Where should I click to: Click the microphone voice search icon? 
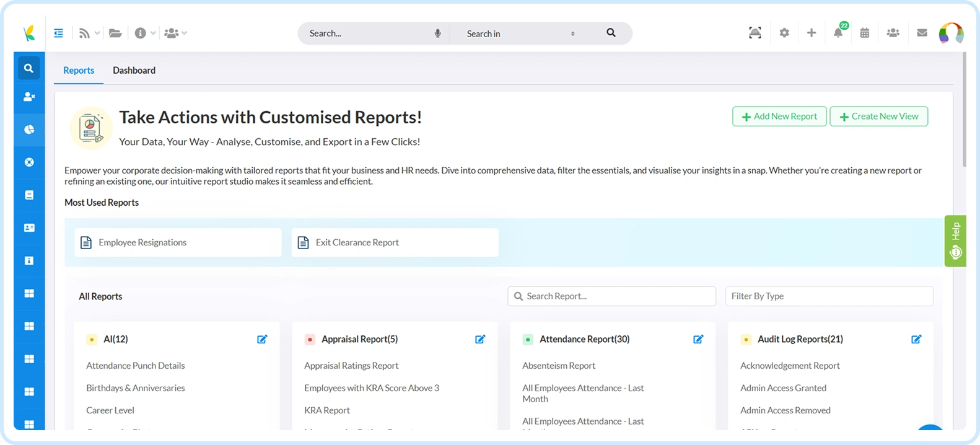(437, 33)
